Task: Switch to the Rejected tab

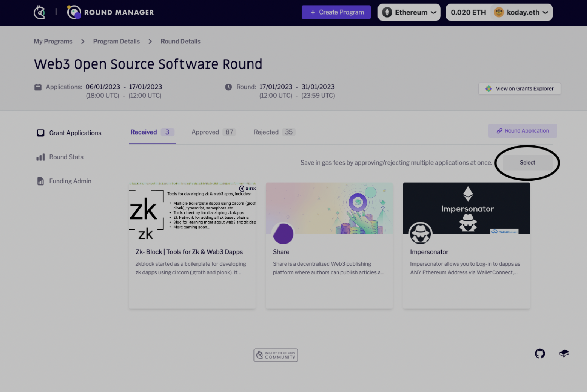Action: pos(274,132)
